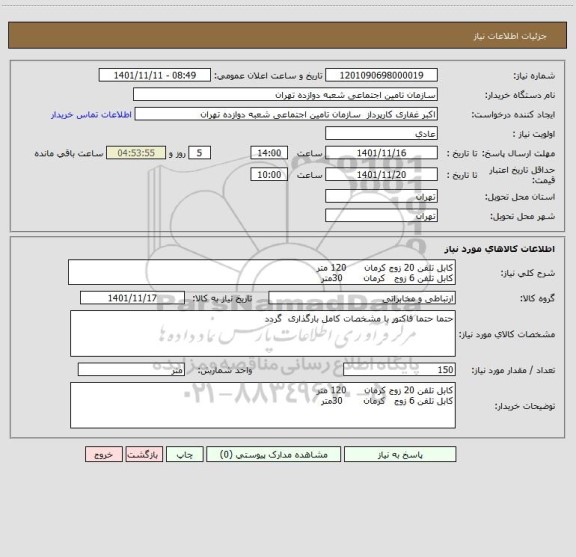
Task: Click the مشخصات کالای مورد نیاز label
Action: (507, 334)
